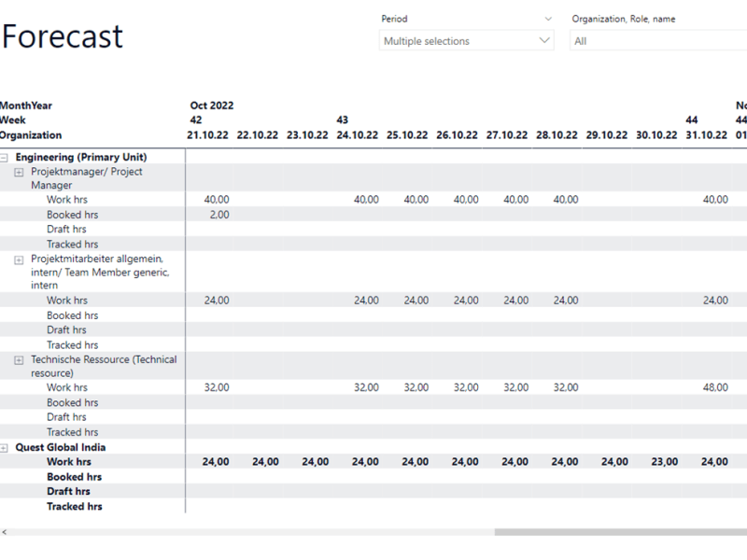Click the 48,00 Work hrs cell for 31.10.22
747x560 pixels.
point(715,387)
